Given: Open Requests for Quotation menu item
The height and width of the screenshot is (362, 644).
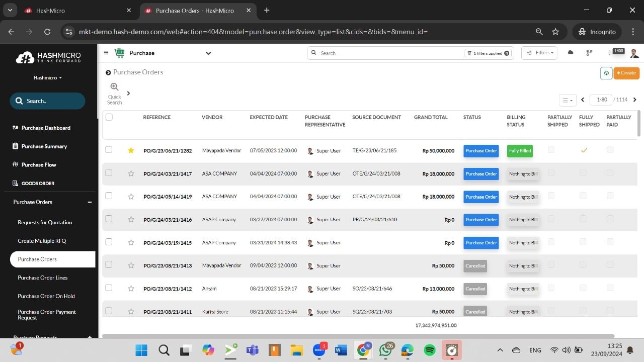Looking at the screenshot, I should click(x=45, y=222).
